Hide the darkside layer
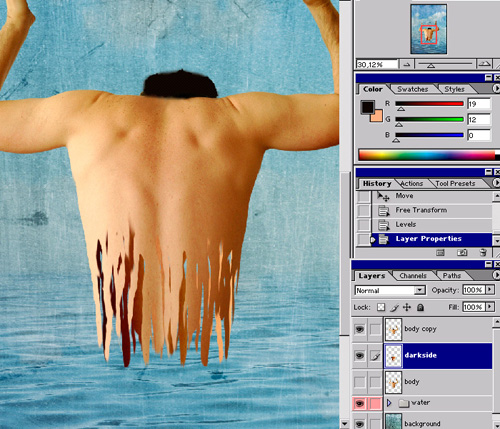500x429 pixels. [359, 356]
